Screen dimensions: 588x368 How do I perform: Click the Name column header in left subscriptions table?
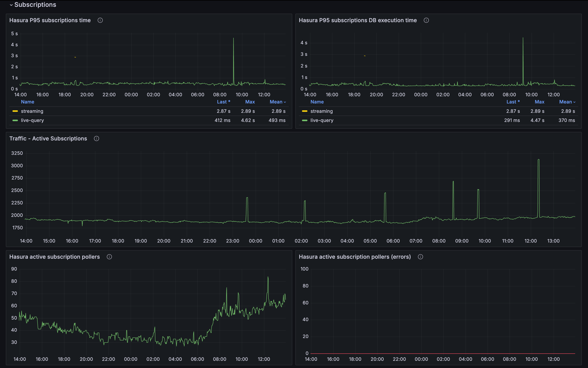coord(28,102)
